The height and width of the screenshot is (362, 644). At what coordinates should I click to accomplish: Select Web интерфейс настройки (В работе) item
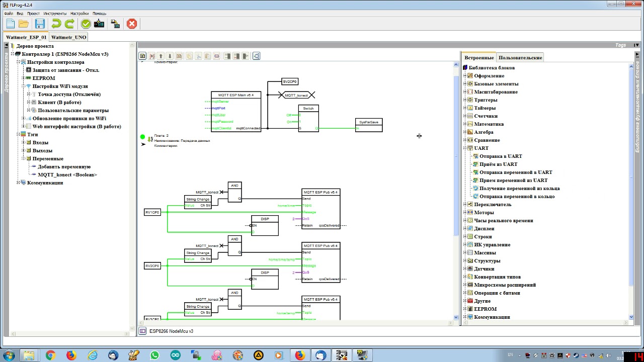click(x=76, y=127)
